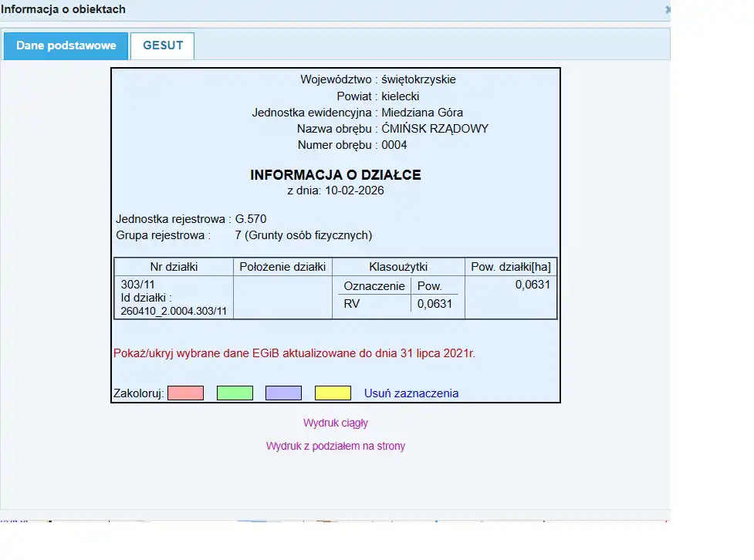Switch to the Dane podstawowe tab
Image resolution: width=754 pixels, height=560 pixels.
pyautogui.click(x=66, y=46)
